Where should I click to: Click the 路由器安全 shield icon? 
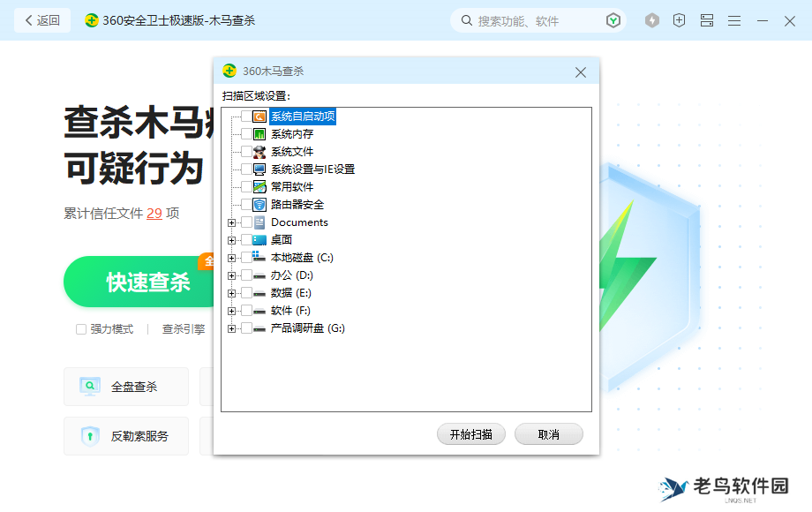coord(259,205)
